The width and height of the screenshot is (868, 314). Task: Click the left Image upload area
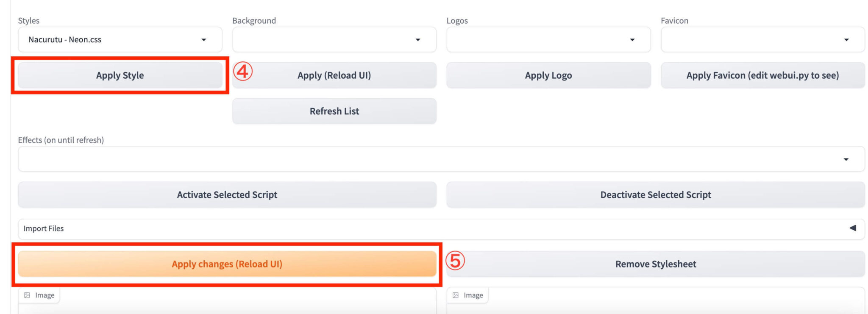(227, 307)
